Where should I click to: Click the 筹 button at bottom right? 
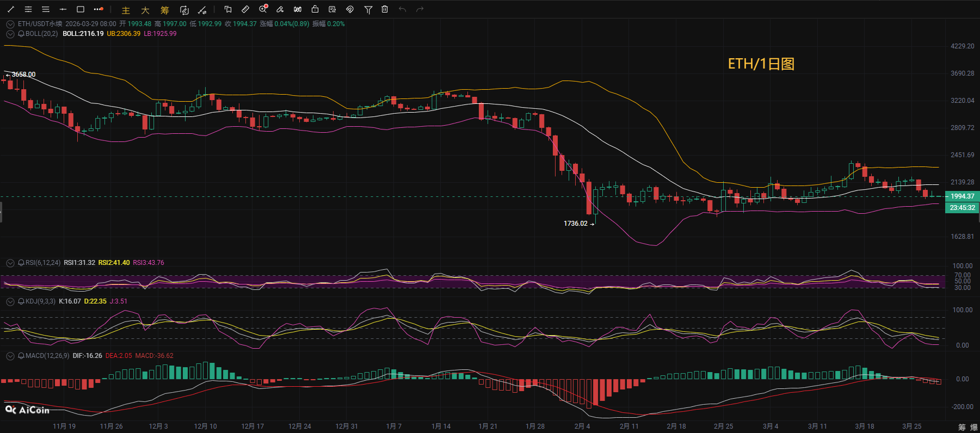click(x=961, y=427)
